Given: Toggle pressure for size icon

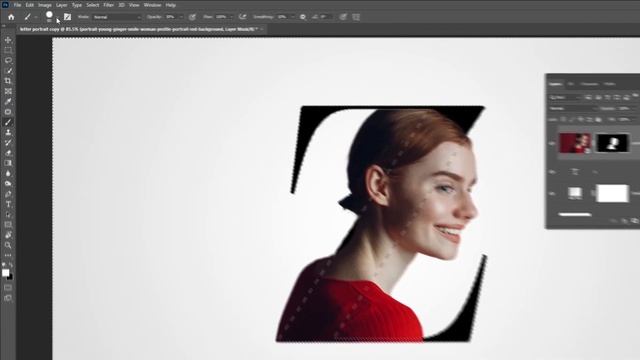Looking at the screenshot, I should [343, 17].
